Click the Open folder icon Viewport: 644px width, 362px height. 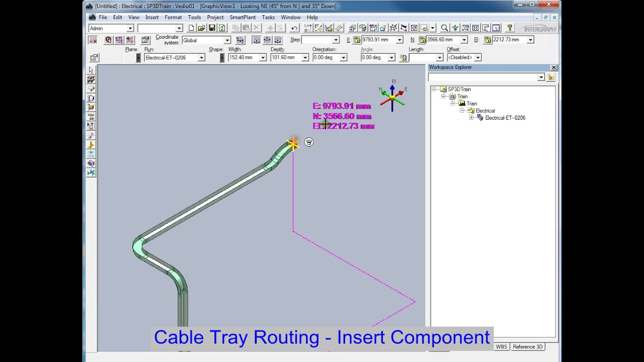click(201, 28)
